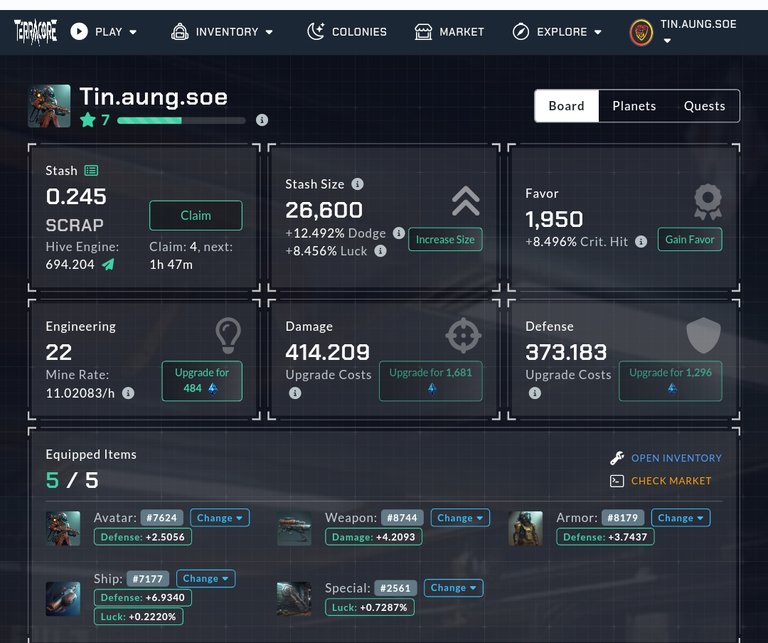Click the OPEN INVENTORY link
Screen dimensions: 768x643
point(676,458)
